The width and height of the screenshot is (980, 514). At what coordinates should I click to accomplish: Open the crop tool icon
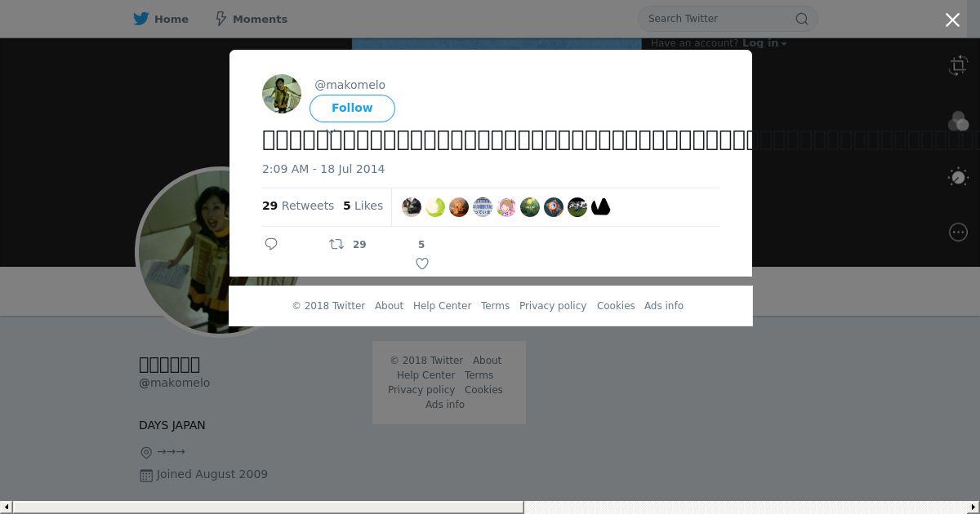point(959,66)
